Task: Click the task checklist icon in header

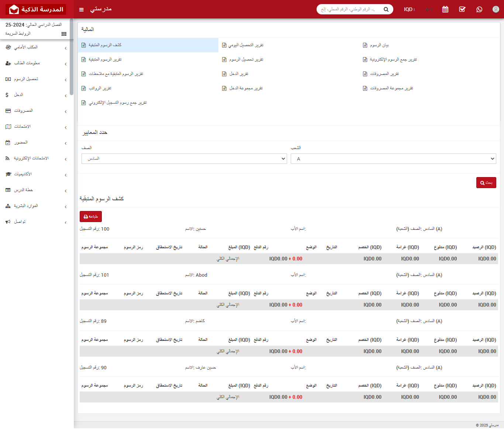Action: (x=462, y=9)
